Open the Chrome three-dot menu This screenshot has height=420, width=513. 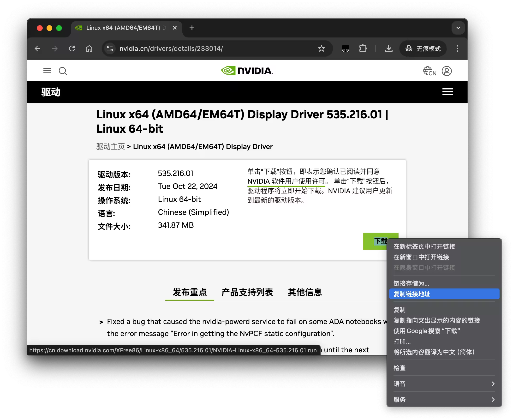(457, 49)
